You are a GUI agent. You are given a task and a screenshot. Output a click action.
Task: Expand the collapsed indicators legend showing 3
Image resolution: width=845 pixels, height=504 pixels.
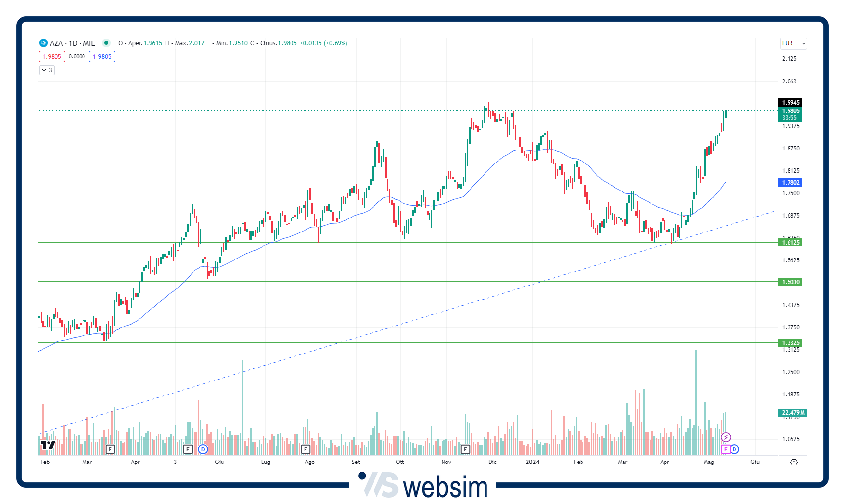pyautogui.click(x=47, y=70)
